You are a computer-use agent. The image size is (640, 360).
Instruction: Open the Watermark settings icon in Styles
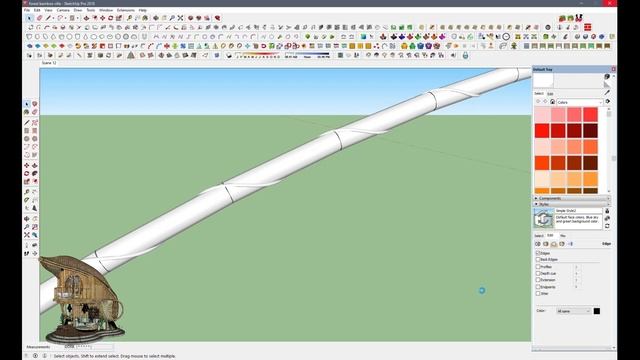pyautogui.click(x=562, y=244)
